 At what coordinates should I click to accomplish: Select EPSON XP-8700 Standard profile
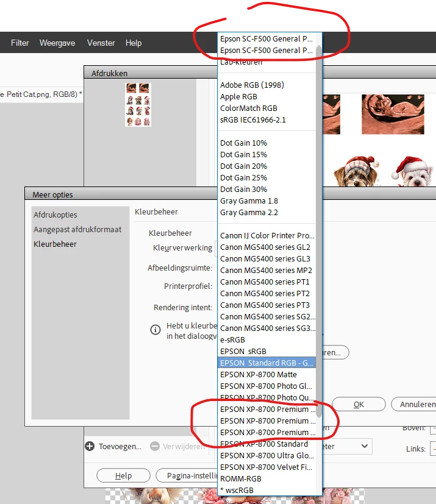pyautogui.click(x=266, y=444)
